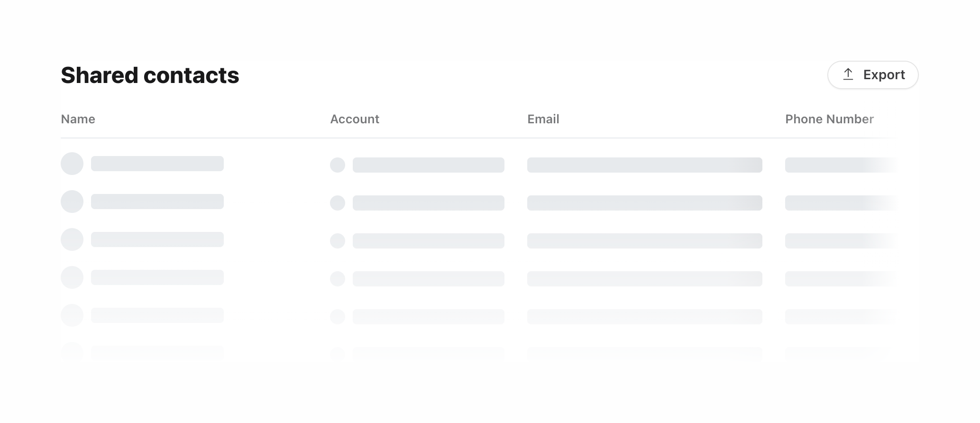Click the third row's contact avatar placeholder

pos(72,239)
